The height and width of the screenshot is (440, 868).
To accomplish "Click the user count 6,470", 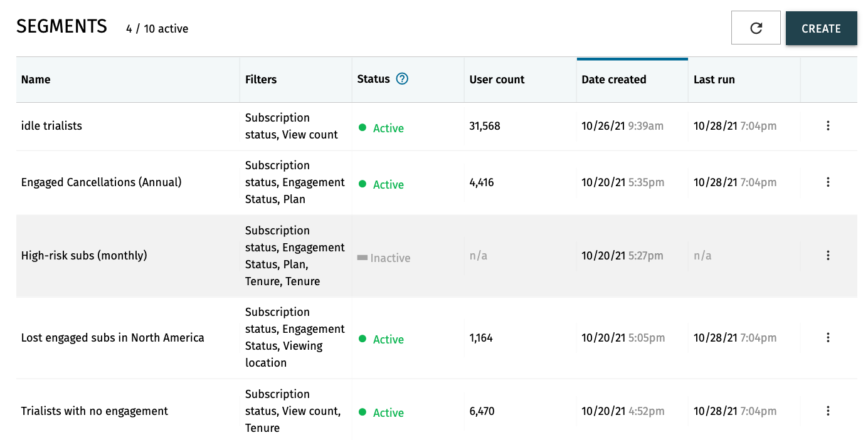I will click(482, 411).
